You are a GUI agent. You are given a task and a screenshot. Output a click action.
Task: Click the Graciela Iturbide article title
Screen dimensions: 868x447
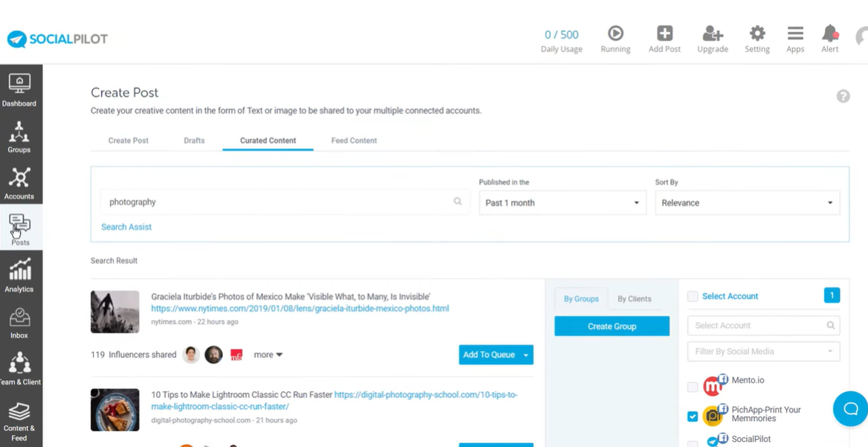(x=291, y=297)
